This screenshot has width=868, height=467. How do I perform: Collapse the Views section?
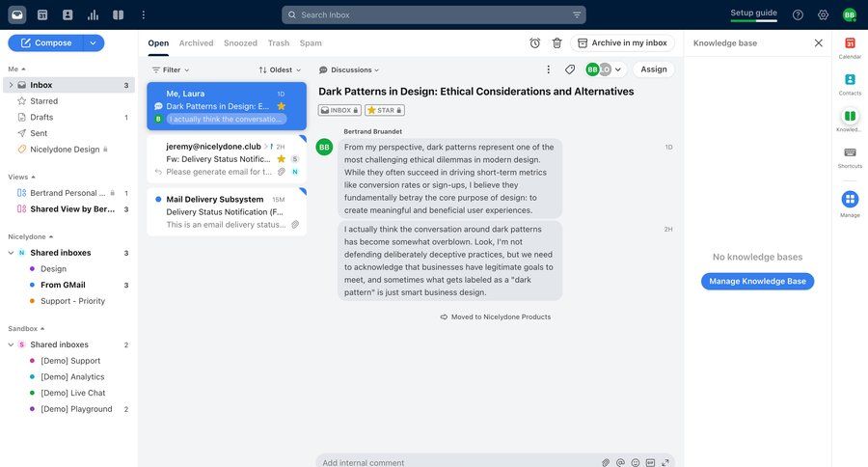21,177
